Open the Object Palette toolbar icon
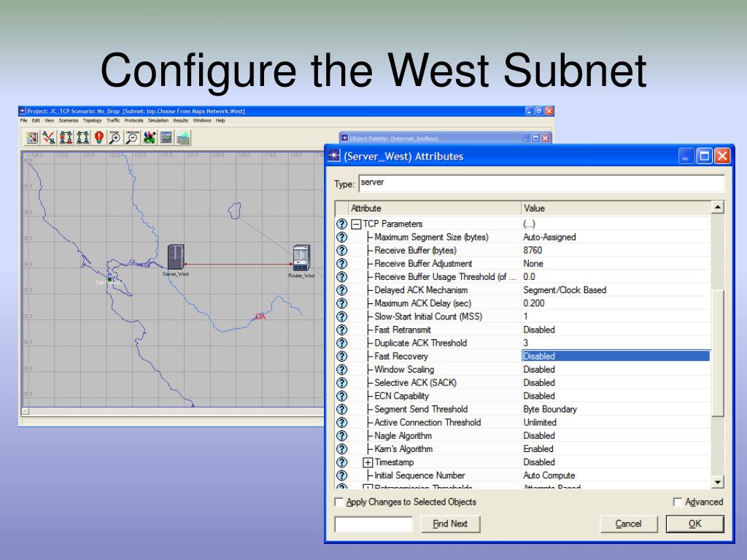 click(32, 138)
